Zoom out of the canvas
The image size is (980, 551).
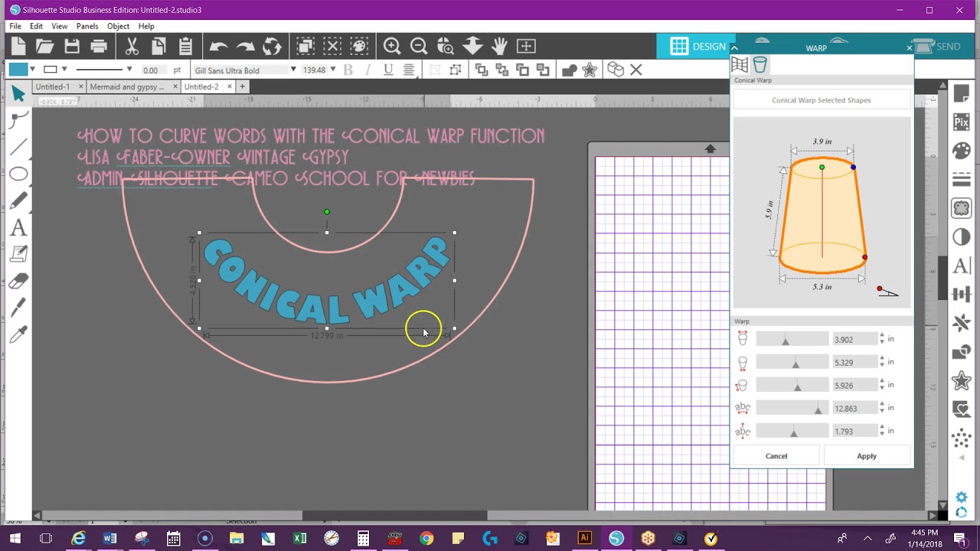(418, 46)
